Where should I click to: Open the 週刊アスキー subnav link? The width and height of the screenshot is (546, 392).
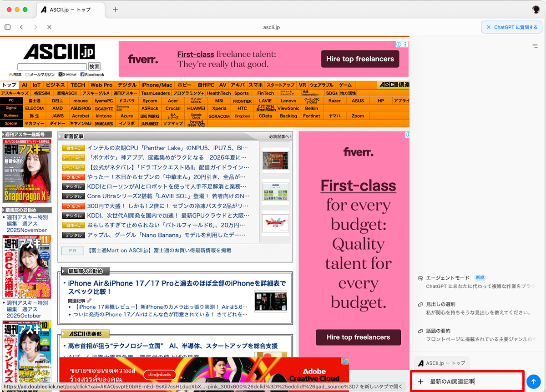[126, 93]
